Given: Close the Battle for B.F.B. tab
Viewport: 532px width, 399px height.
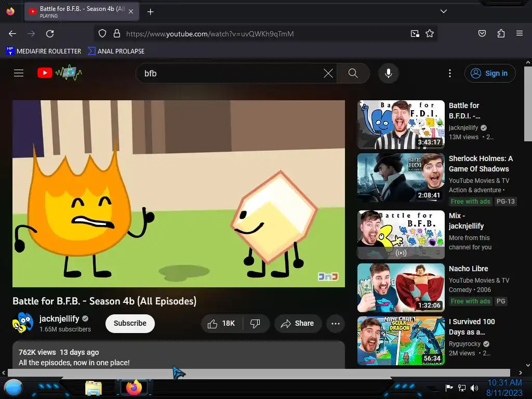Looking at the screenshot, I should (x=131, y=11).
